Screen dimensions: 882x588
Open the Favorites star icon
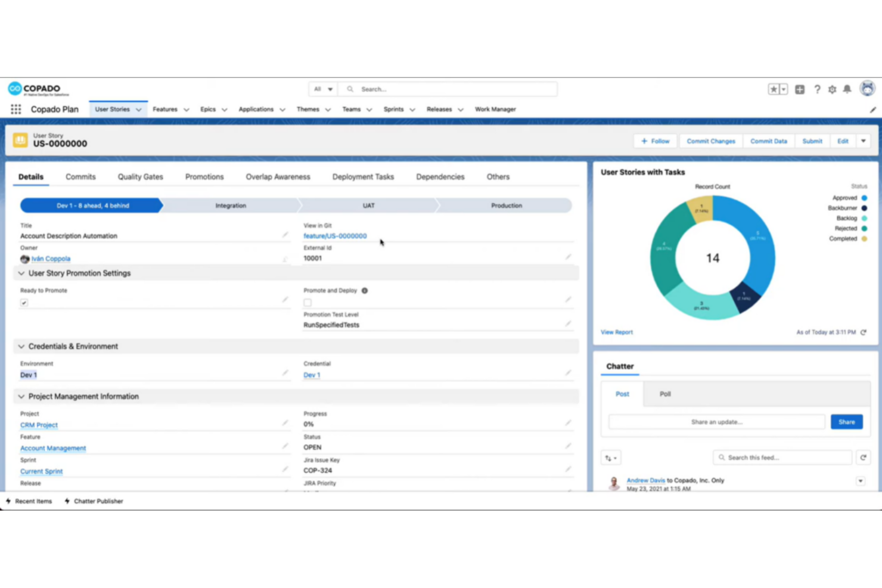(774, 89)
